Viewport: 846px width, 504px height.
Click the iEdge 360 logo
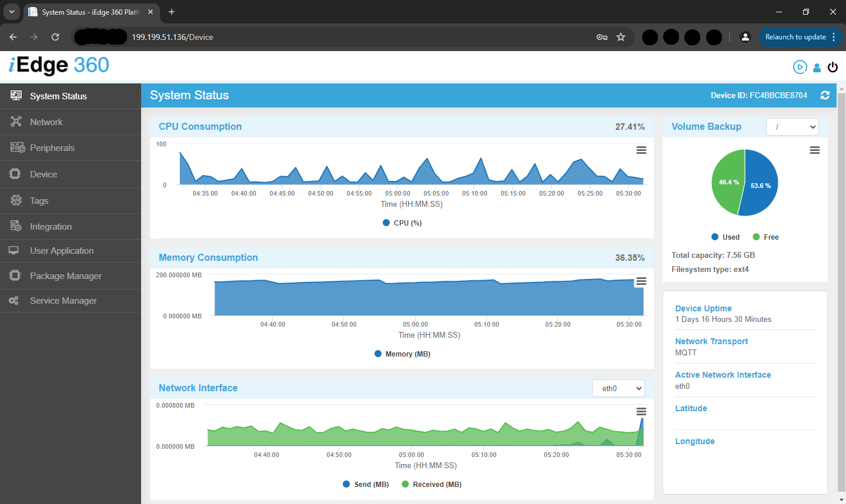tap(59, 65)
